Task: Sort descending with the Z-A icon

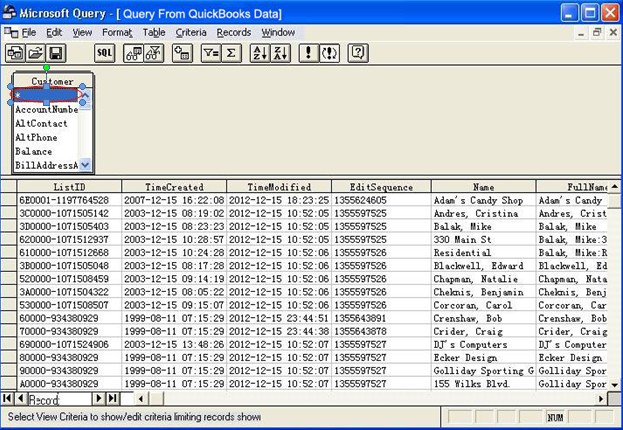Action: tap(281, 53)
